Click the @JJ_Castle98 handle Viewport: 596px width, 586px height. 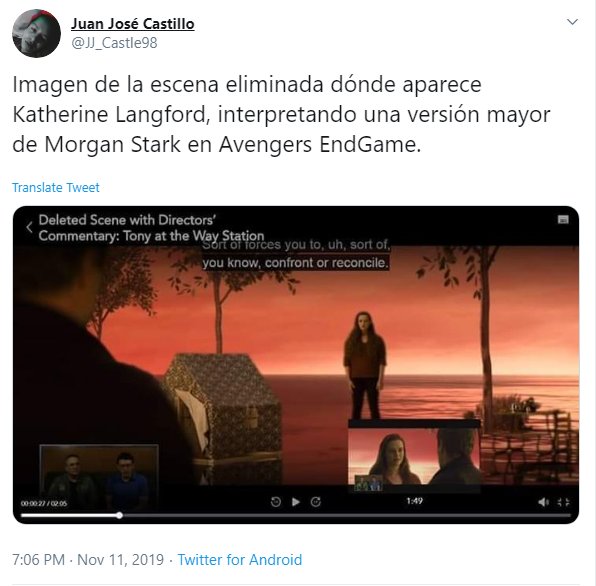click(114, 43)
